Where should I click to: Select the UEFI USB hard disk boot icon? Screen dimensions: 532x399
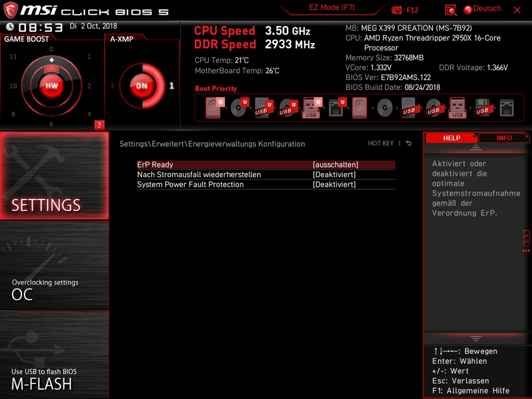click(264, 107)
